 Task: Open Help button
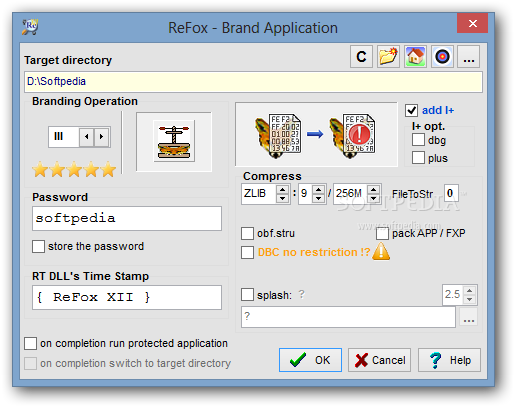pos(449,360)
